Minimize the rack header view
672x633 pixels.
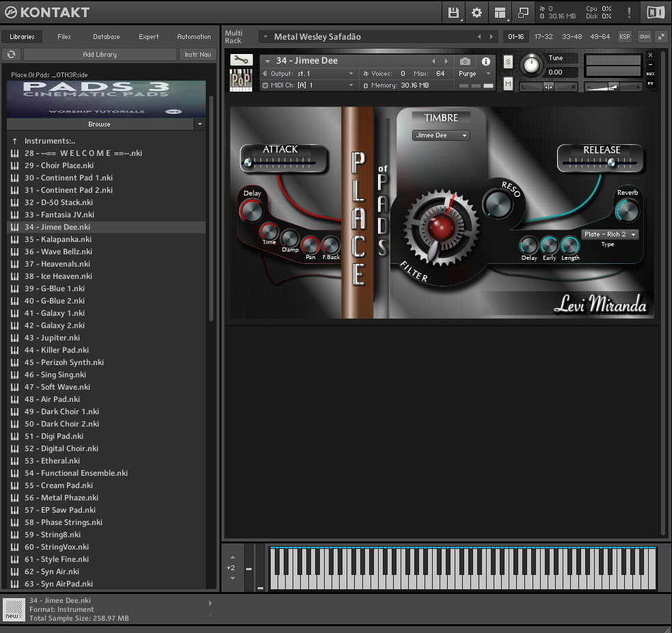coord(662,37)
